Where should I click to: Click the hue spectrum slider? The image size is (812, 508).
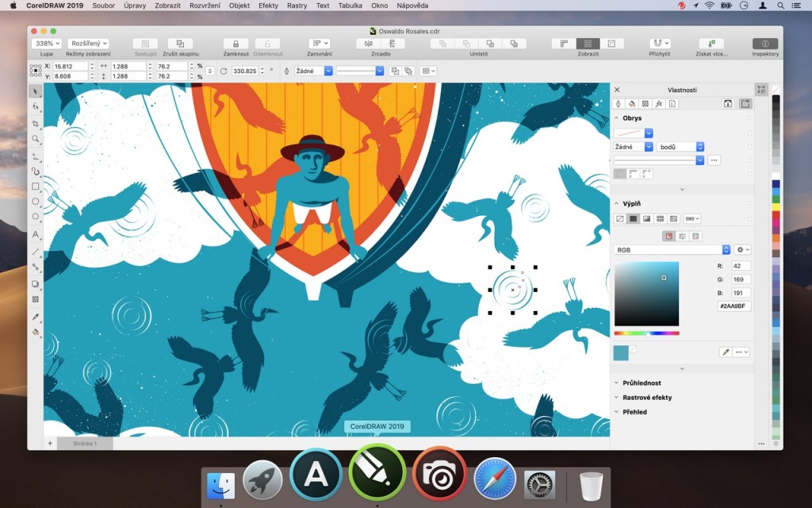(x=646, y=333)
